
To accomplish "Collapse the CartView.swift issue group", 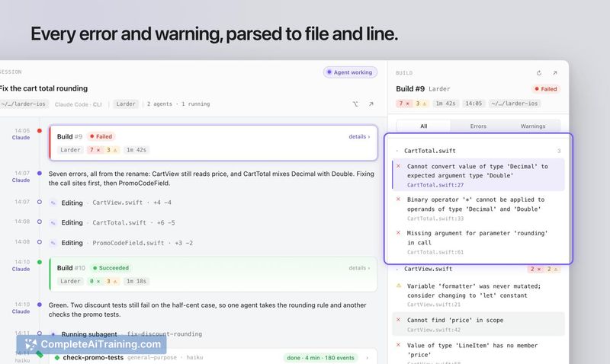I will click(x=396, y=269).
